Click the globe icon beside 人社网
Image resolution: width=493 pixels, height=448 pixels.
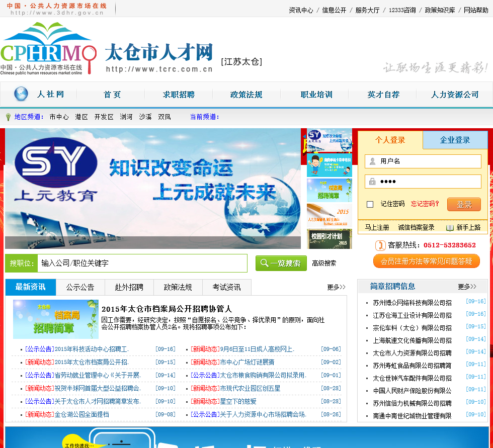21,94
